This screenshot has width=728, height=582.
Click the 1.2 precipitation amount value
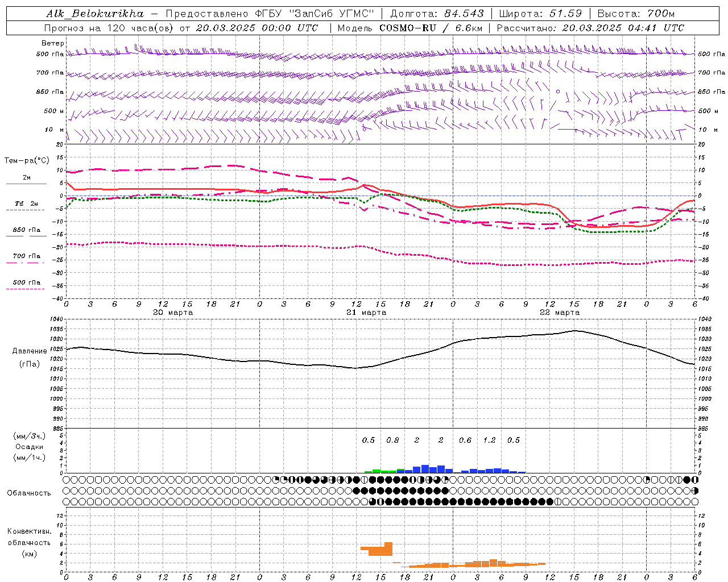[x=489, y=440]
